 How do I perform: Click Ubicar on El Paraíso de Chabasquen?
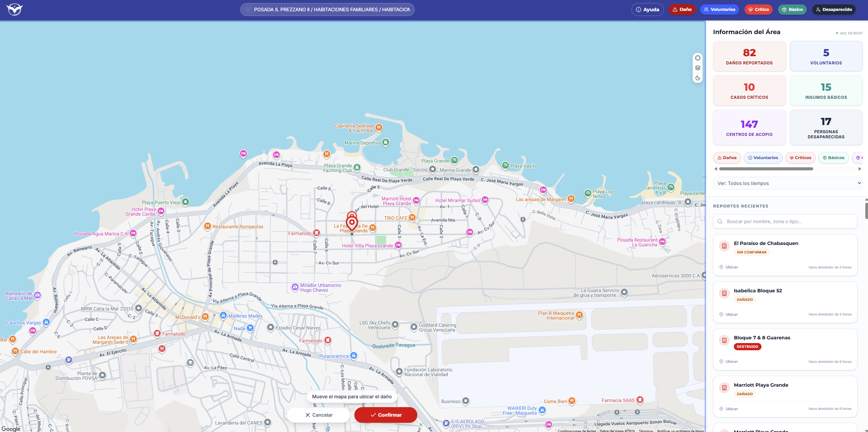(x=728, y=267)
